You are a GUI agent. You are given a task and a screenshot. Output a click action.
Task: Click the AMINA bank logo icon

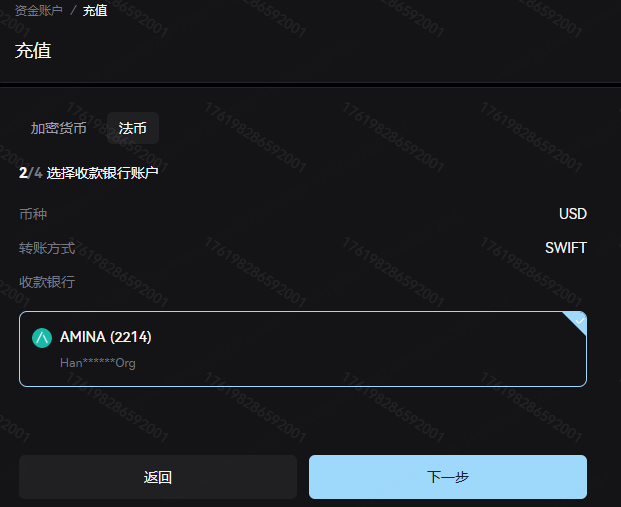[x=42, y=338]
